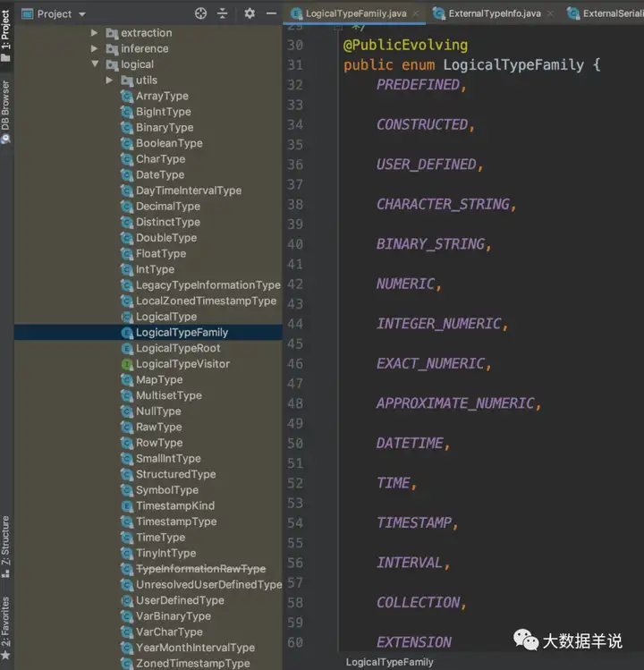Viewport: 644px width, 670px height.
Task: Click line number 44 in gutter
Action: pyautogui.click(x=295, y=325)
